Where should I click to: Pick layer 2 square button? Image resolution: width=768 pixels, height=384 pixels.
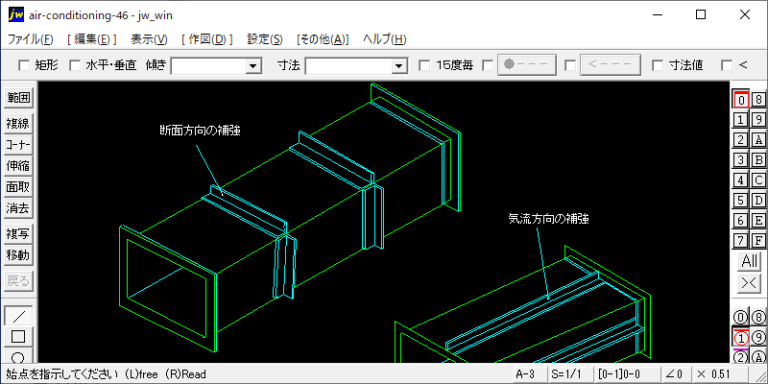pos(741,140)
